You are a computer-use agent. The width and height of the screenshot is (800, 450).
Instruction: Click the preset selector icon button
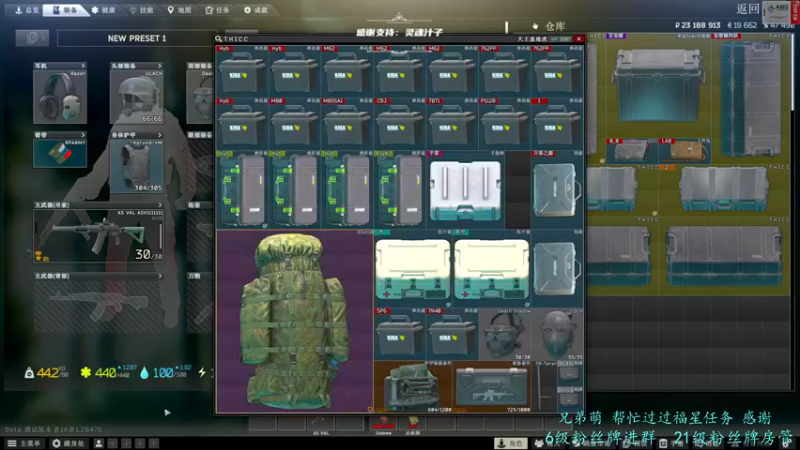(32, 38)
